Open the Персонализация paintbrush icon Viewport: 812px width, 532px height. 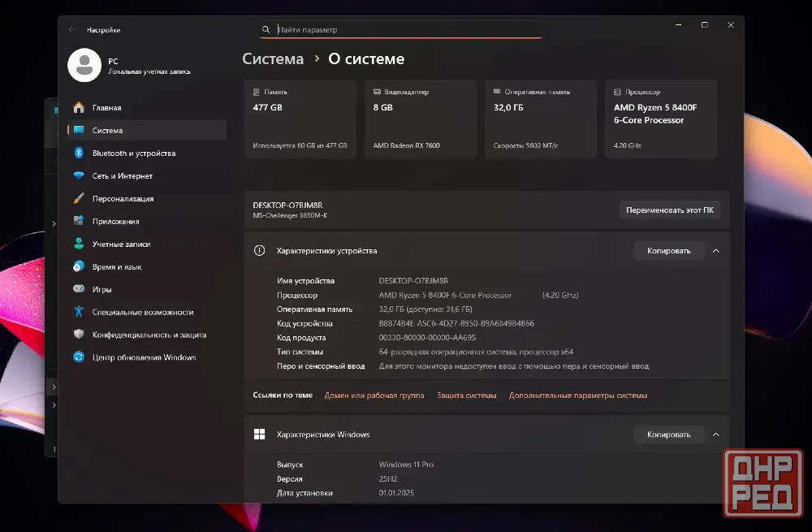pyautogui.click(x=79, y=198)
